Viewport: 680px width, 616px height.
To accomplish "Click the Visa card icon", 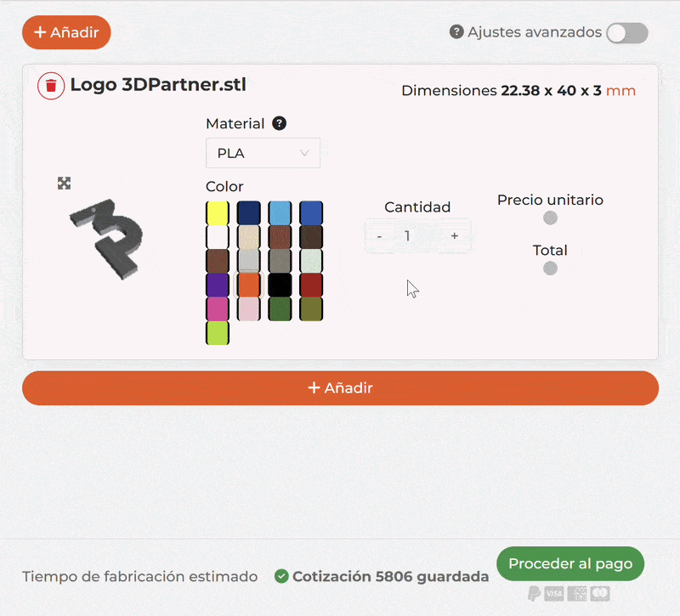I will point(554,593).
